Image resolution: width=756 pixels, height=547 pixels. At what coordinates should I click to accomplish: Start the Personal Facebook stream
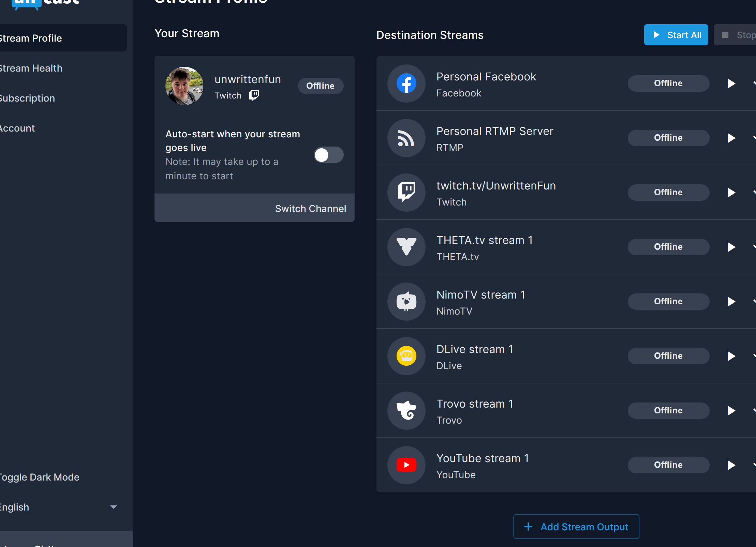pos(731,83)
